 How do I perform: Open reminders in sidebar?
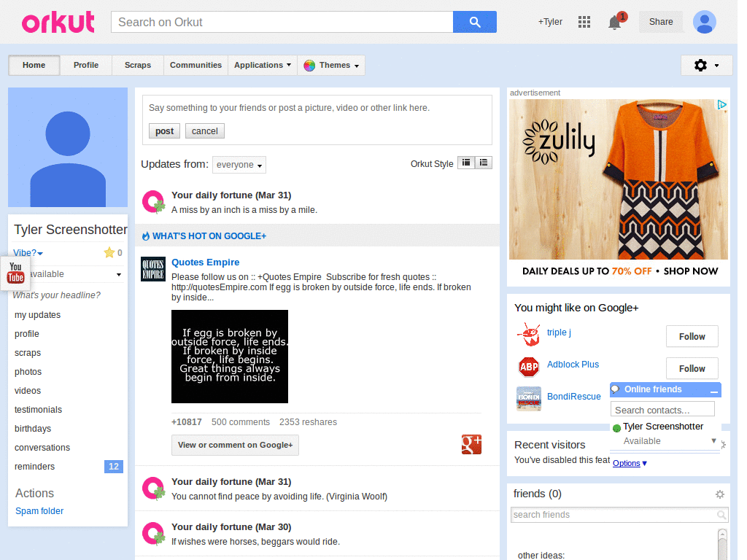pos(34,467)
